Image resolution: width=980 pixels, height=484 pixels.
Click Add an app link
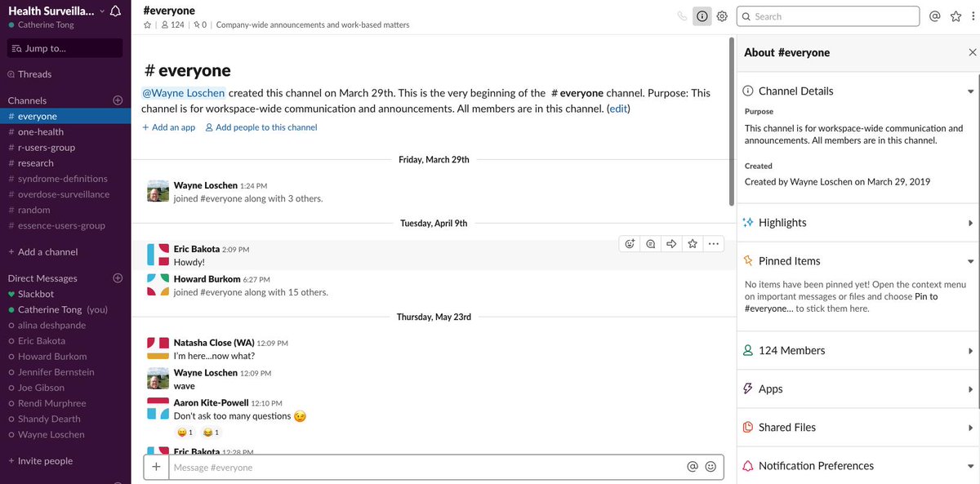[x=168, y=127]
